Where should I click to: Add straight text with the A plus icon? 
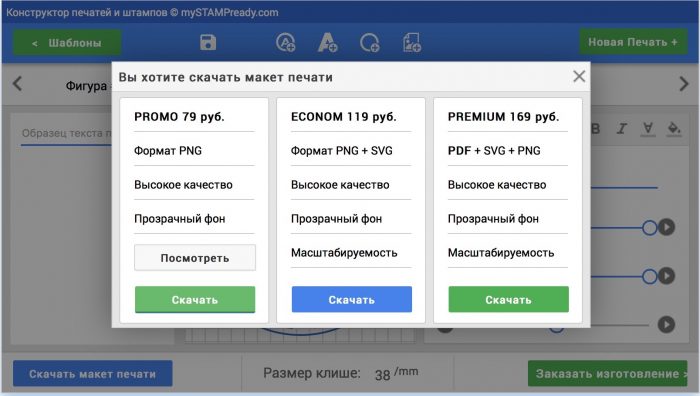[x=327, y=43]
